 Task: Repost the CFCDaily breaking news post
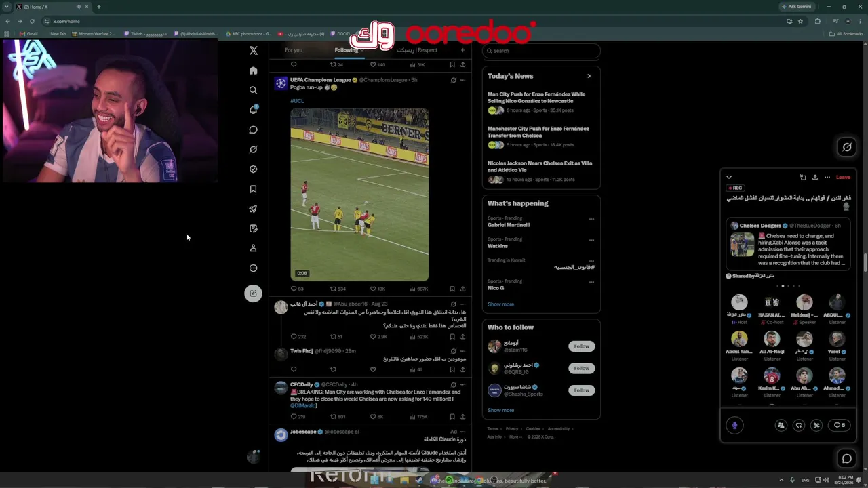point(333,417)
